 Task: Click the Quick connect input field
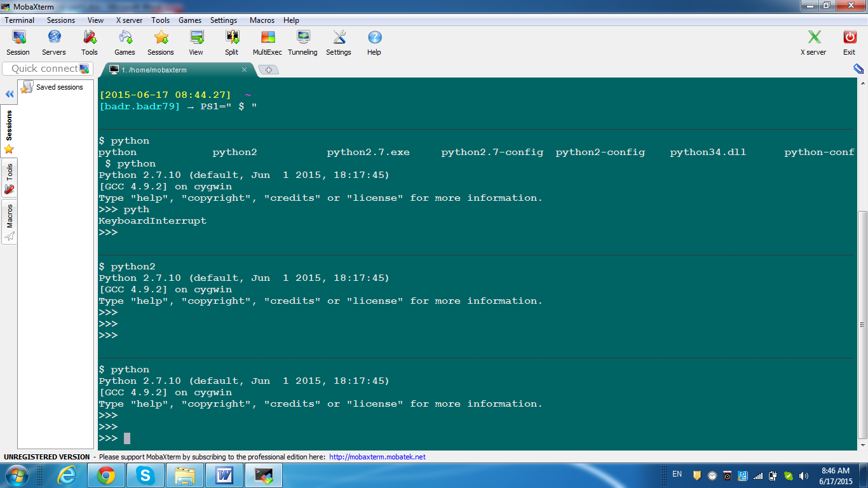(48, 69)
